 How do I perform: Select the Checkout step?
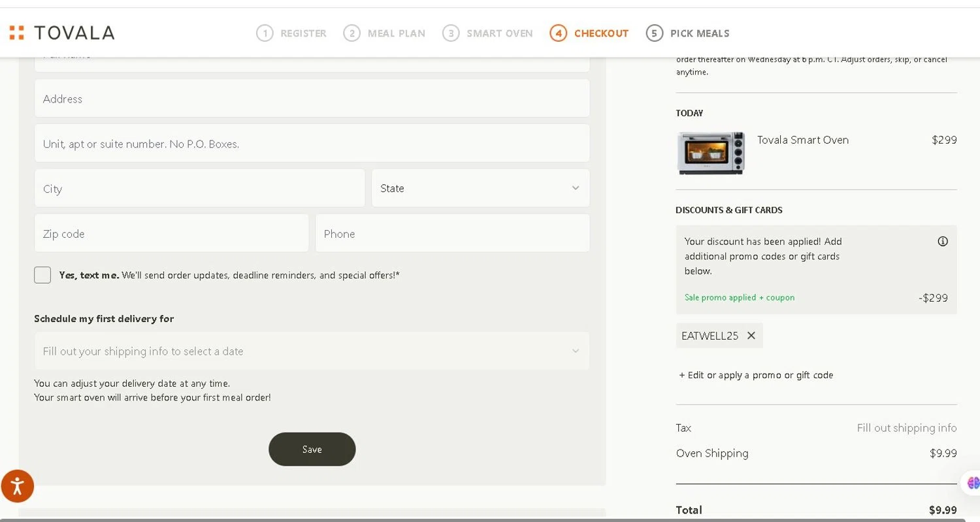(x=589, y=33)
